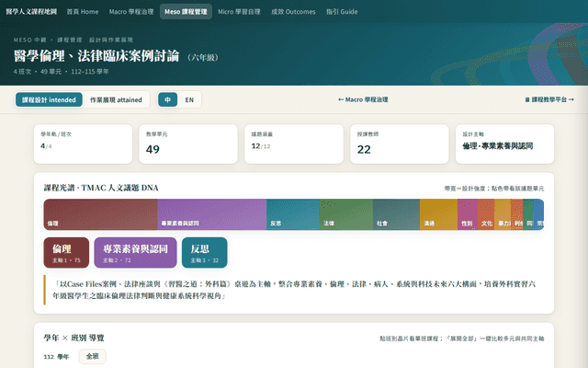
Task: Select the green 法律 spectrum segment
Action: (x=346, y=214)
